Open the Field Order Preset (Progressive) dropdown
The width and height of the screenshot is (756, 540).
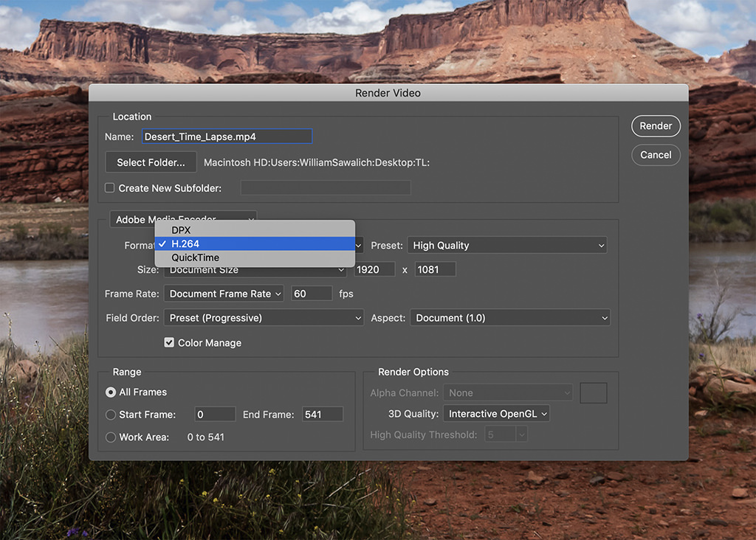pyautogui.click(x=264, y=317)
